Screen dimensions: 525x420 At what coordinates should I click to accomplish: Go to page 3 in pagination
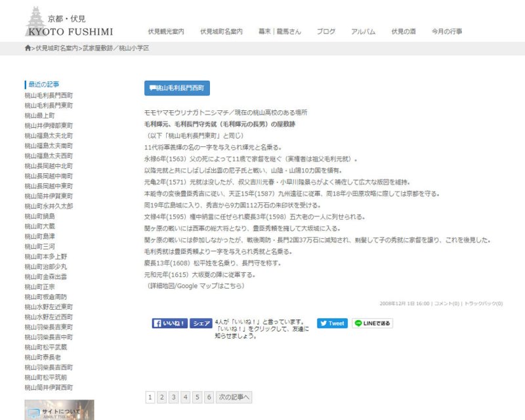[x=174, y=397]
